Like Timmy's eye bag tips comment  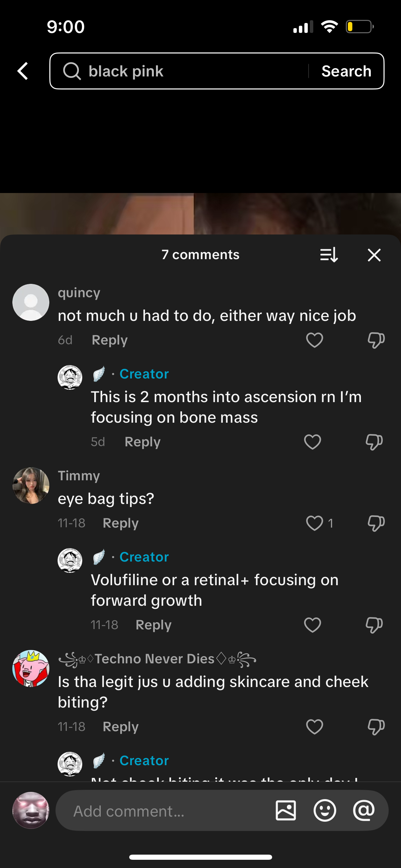314,523
